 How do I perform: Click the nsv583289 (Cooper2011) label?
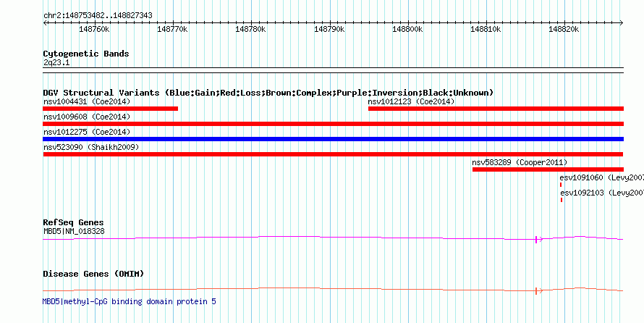(x=520, y=162)
